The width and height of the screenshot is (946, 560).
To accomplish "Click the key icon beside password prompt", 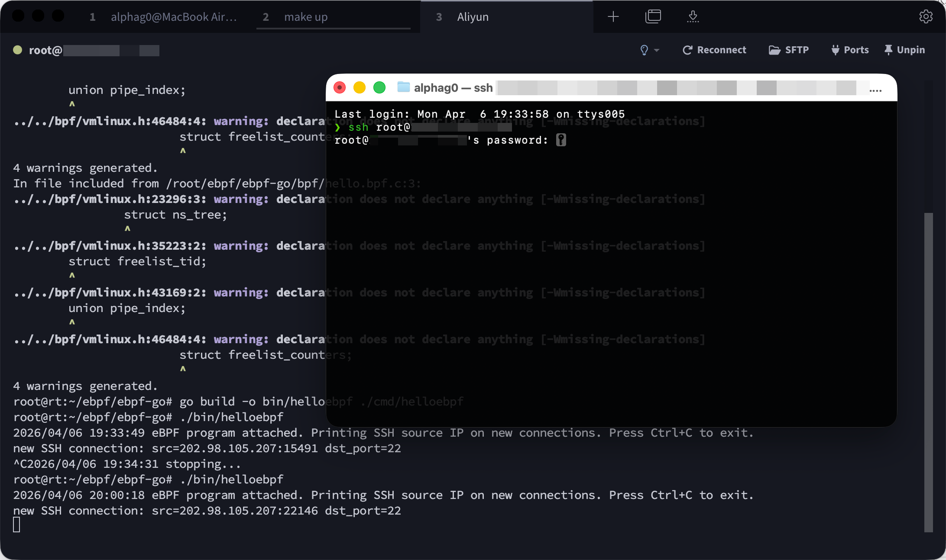I will (x=561, y=140).
